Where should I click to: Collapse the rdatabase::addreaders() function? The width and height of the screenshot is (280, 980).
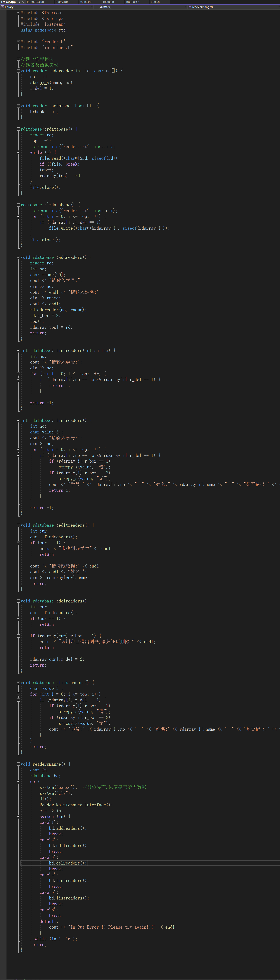(x=18, y=257)
